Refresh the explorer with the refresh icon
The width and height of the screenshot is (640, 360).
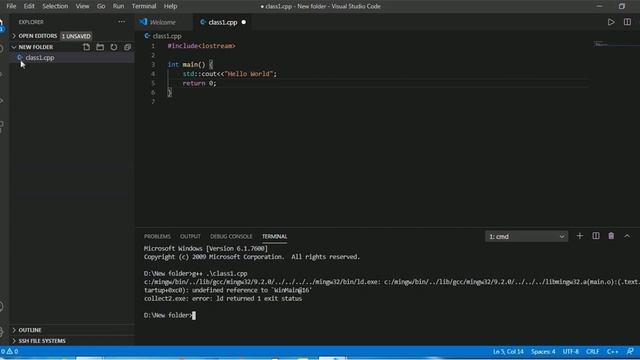pos(114,47)
